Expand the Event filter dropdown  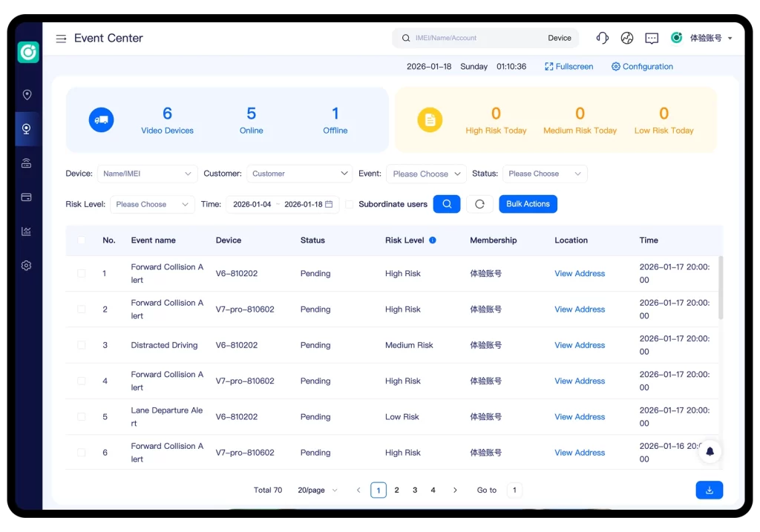426,174
